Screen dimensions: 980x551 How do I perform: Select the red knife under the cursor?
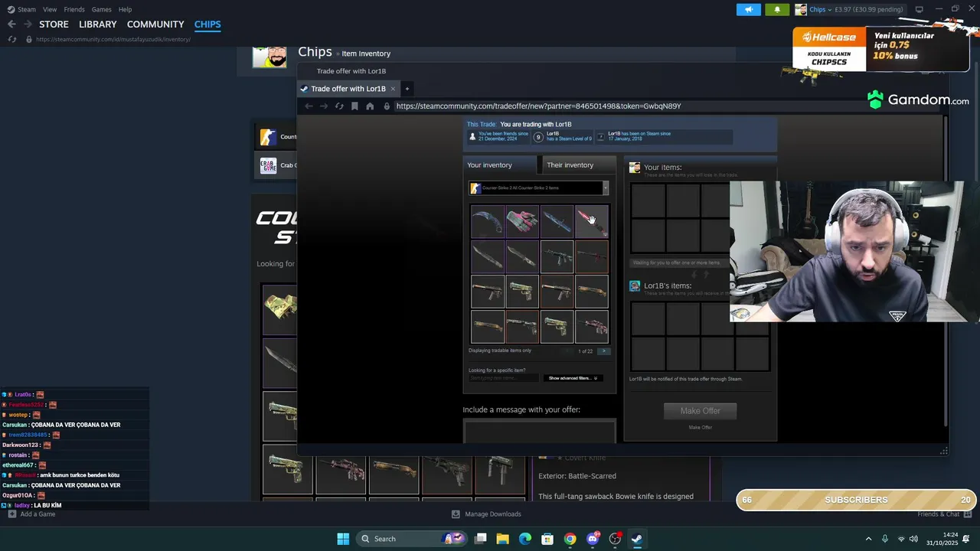tap(592, 222)
